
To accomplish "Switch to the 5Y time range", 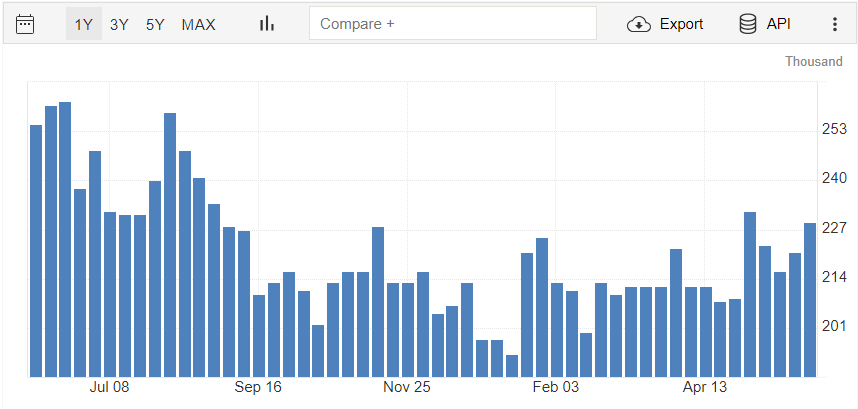I will point(155,25).
